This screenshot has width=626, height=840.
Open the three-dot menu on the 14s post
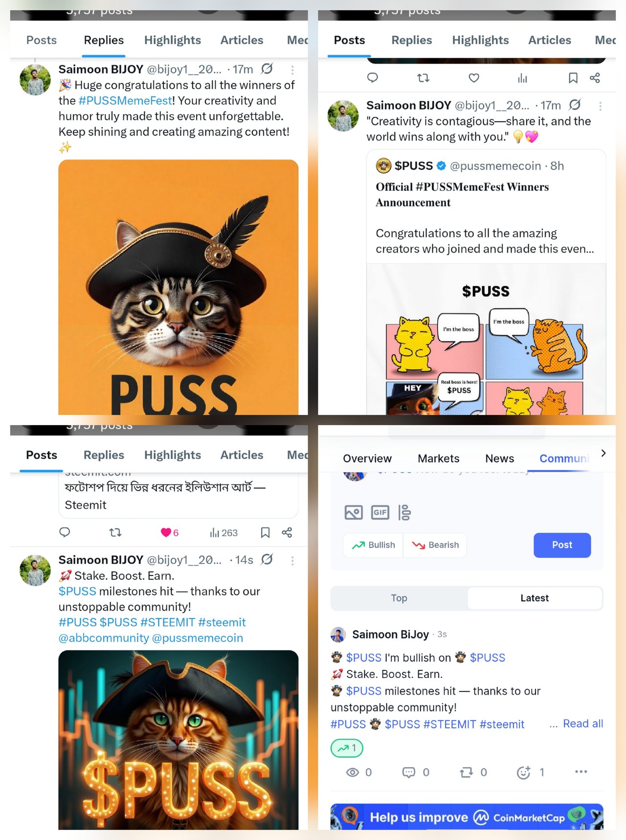(x=292, y=561)
